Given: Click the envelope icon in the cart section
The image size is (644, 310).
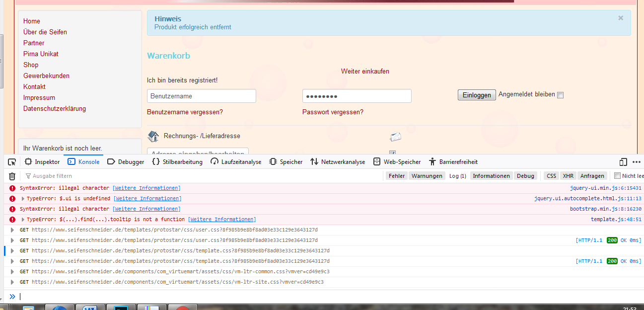Looking at the screenshot, I should coord(395,137).
